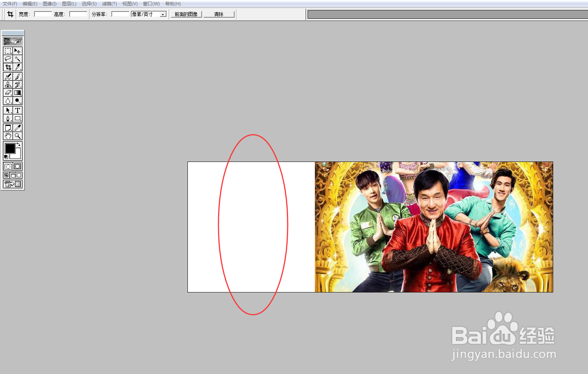Select the Magic Wand tool

coord(18,59)
